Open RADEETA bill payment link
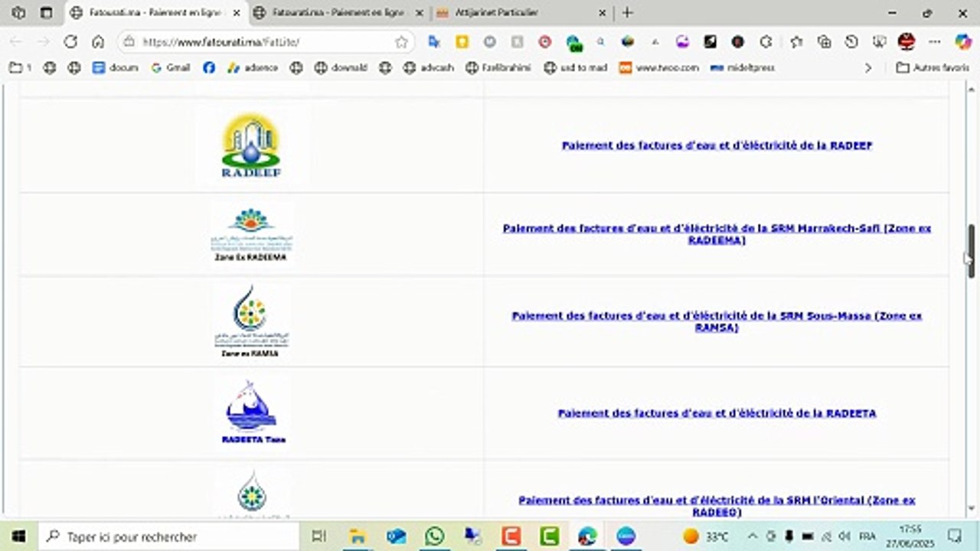980x551 pixels. pos(717,413)
